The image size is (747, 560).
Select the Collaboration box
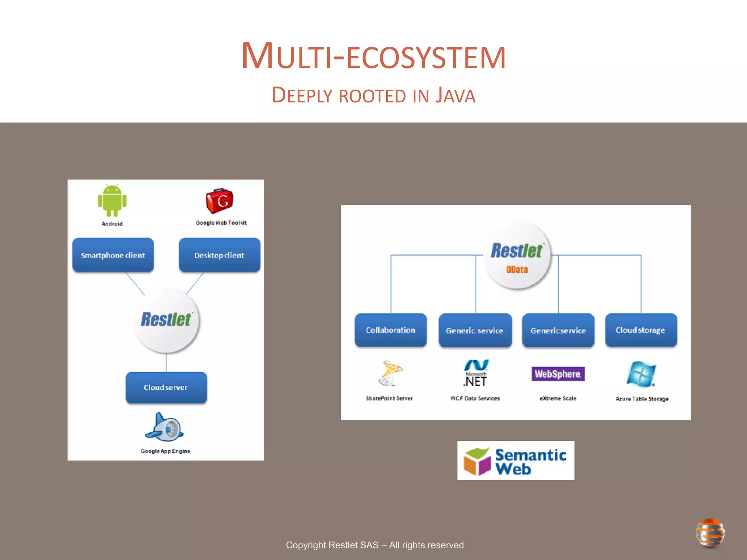(391, 330)
